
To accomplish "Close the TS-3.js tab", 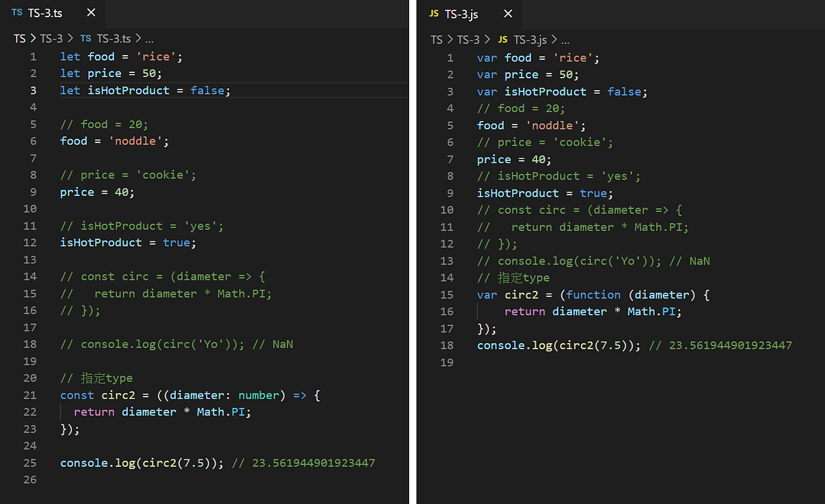I will tap(507, 14).
